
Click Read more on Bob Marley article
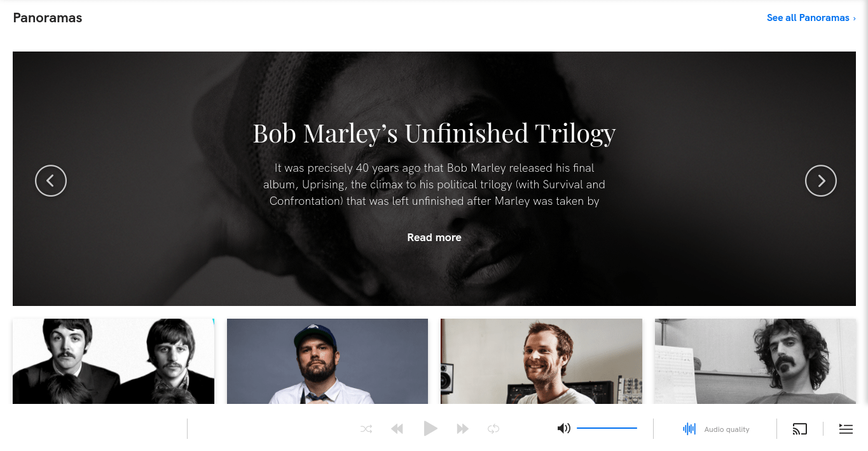pyautogui.click(x=434, y=237)
